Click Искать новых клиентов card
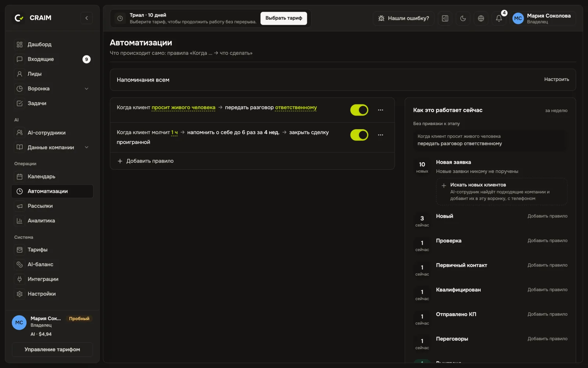Screen dimensions: 588x368 501,191
